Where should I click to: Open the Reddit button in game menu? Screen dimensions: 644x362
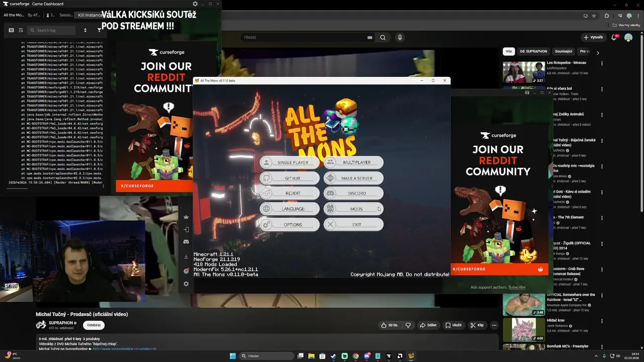pyautogui.click(x=290, y=193)
